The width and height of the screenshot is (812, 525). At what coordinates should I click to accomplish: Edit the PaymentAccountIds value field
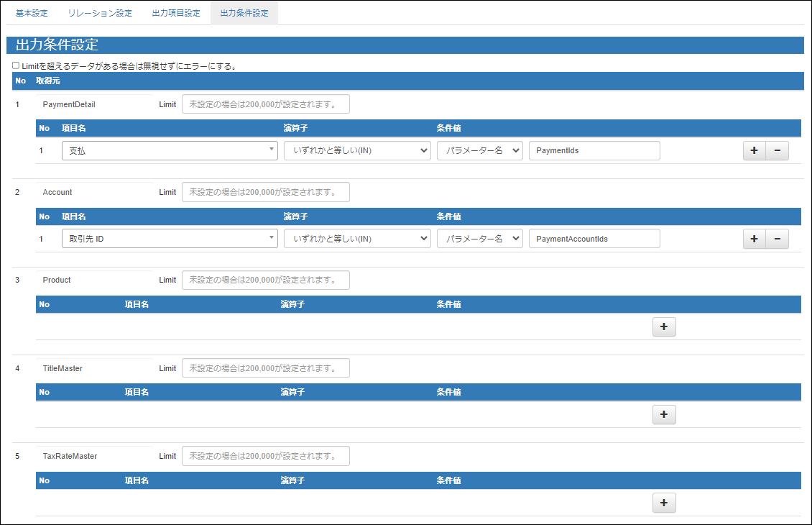pos(594,238)
